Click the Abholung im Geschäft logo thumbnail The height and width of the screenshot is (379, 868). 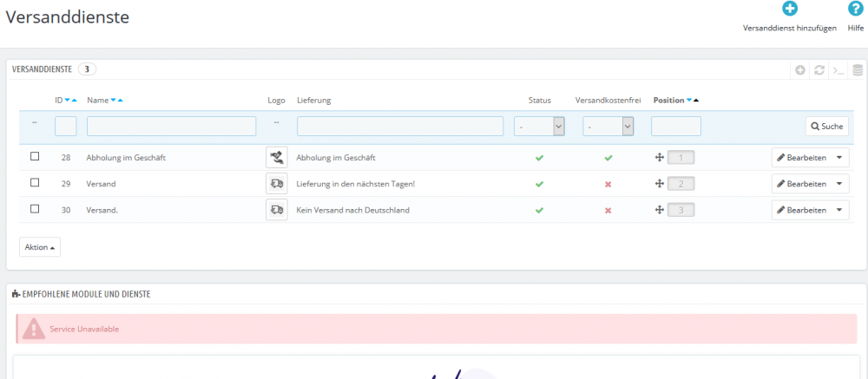point(276,158)
